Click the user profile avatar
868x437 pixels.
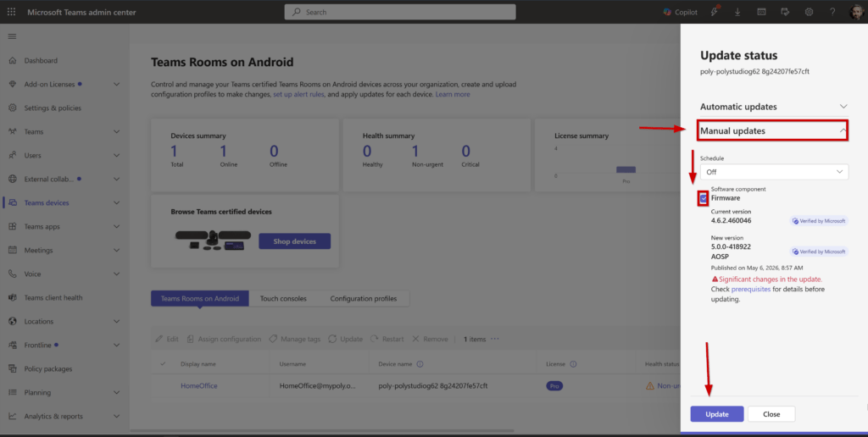coord(856,12)
